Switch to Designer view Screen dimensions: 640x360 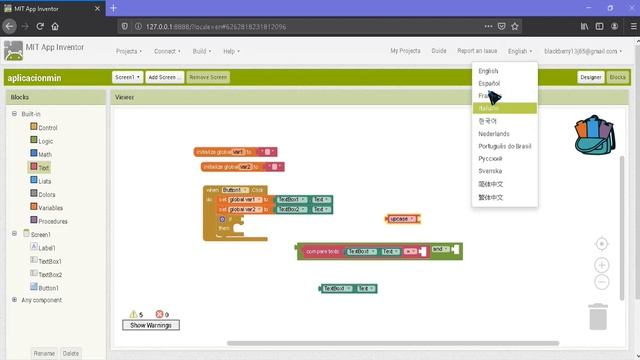pyautogui.click(x=591, y=77)
